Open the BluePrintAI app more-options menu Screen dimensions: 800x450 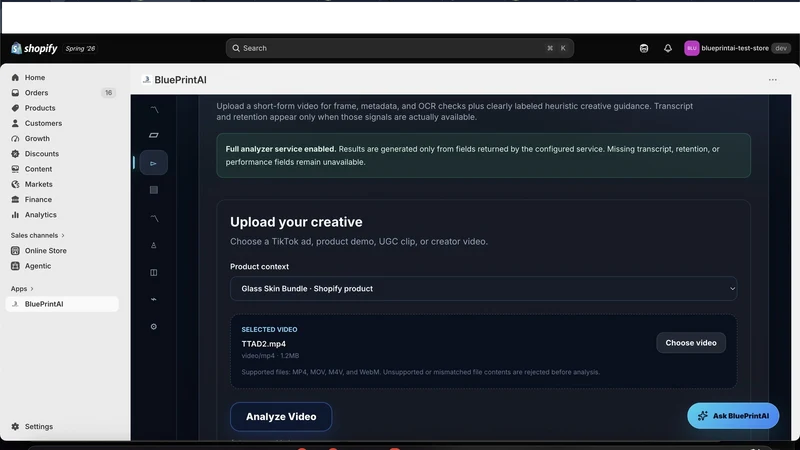[772, 80]
